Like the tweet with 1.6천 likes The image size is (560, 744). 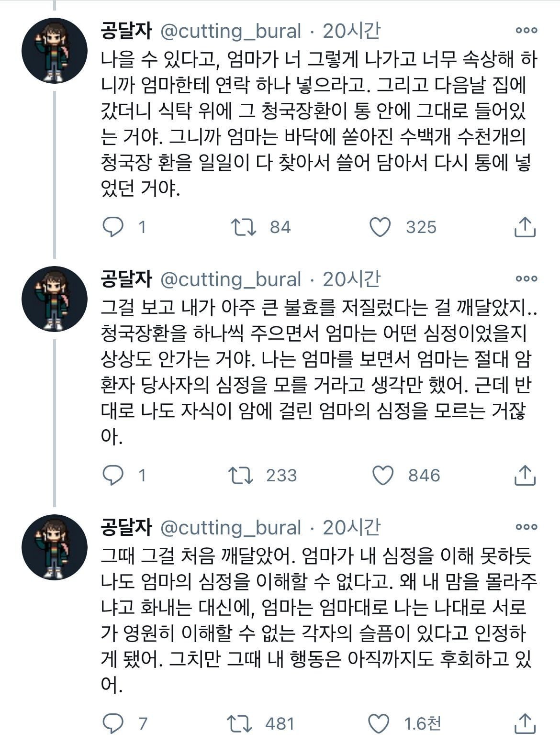379,723
